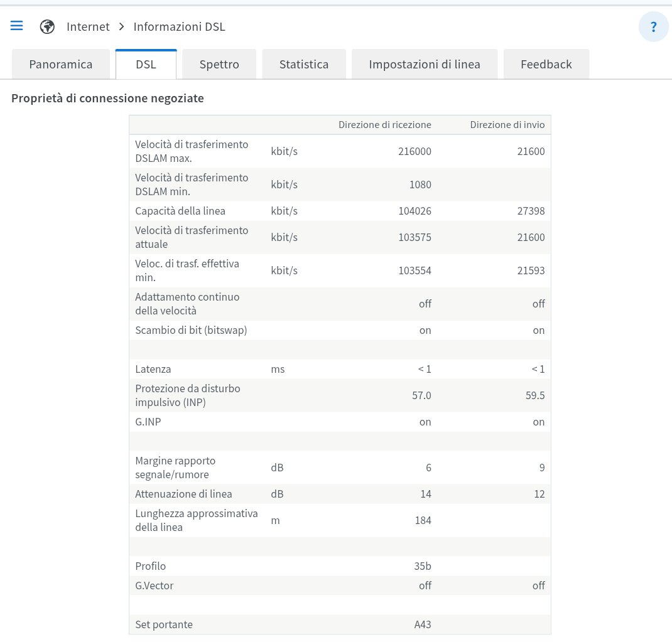
Task: Click the breadcrumb chevron separator arrow
Action: (x=122, y=26)
